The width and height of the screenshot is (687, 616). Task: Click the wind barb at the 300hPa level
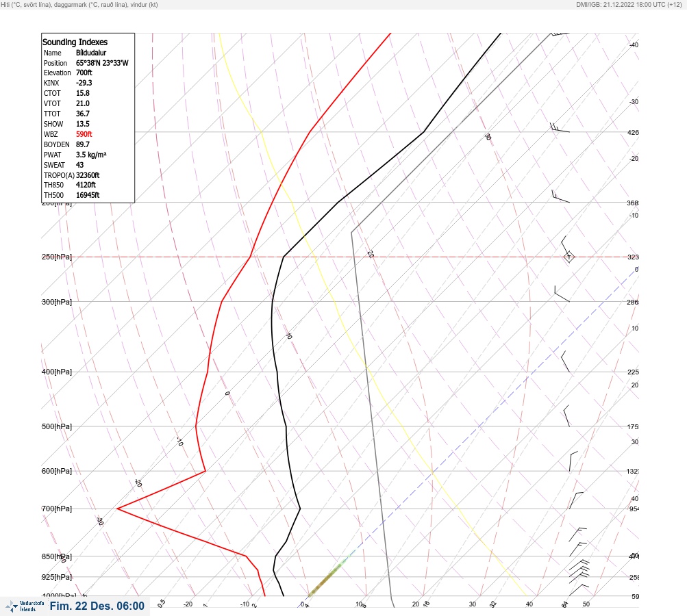click(x=562, y=294)
